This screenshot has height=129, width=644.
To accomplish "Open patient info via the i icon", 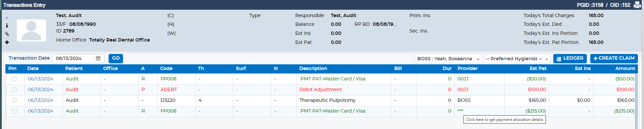I will pyautogui.click(x=7, y=25).
